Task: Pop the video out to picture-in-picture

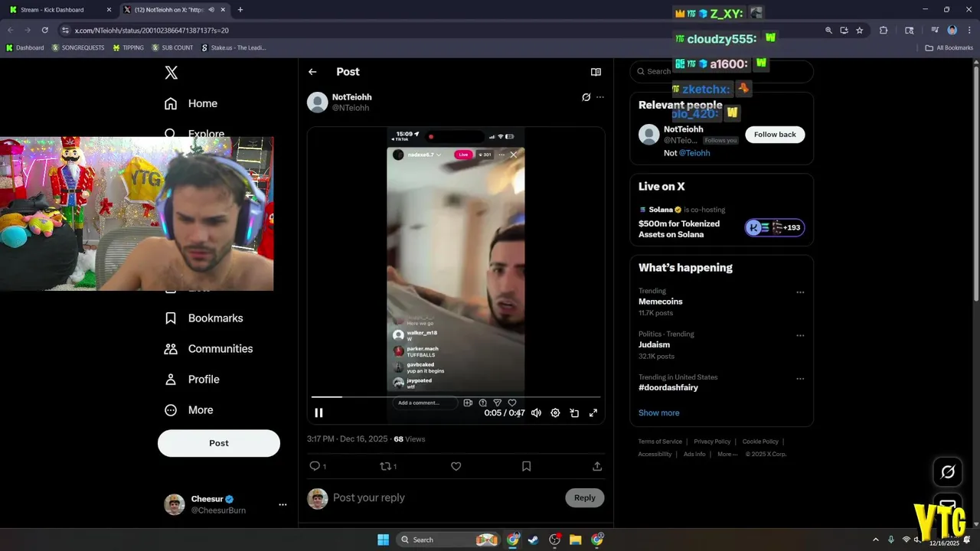Action: tap(574, 413)
